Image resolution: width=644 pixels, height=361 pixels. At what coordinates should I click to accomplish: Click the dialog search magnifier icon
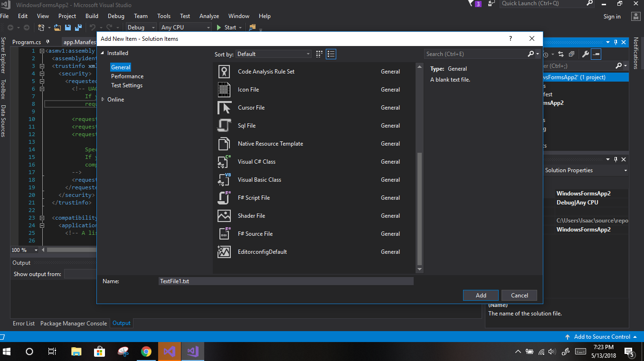[x=531, y=54]
